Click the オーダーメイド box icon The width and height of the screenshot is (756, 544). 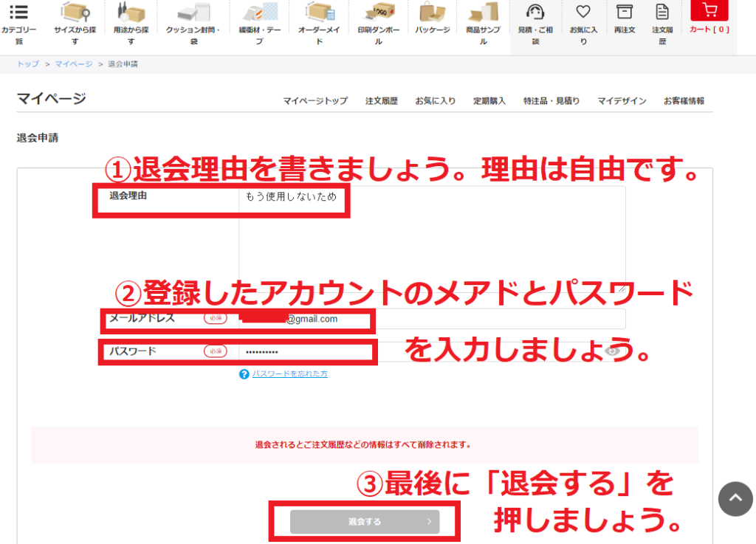pos(320,13)
